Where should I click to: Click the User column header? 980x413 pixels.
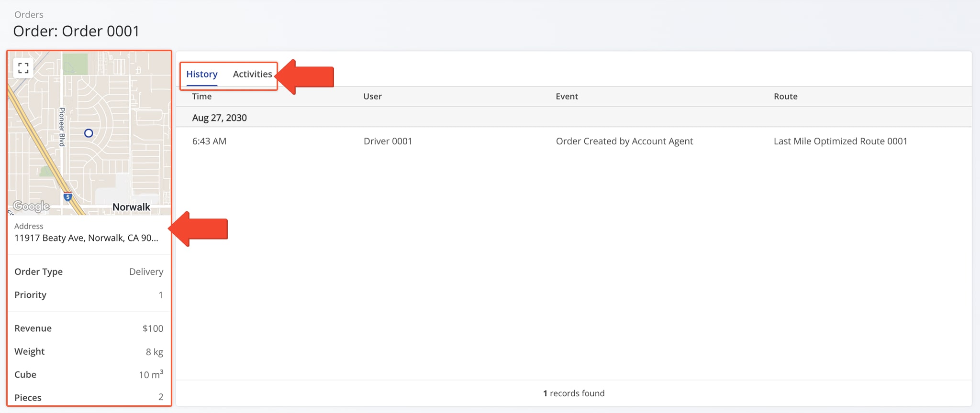pos(372,97)
